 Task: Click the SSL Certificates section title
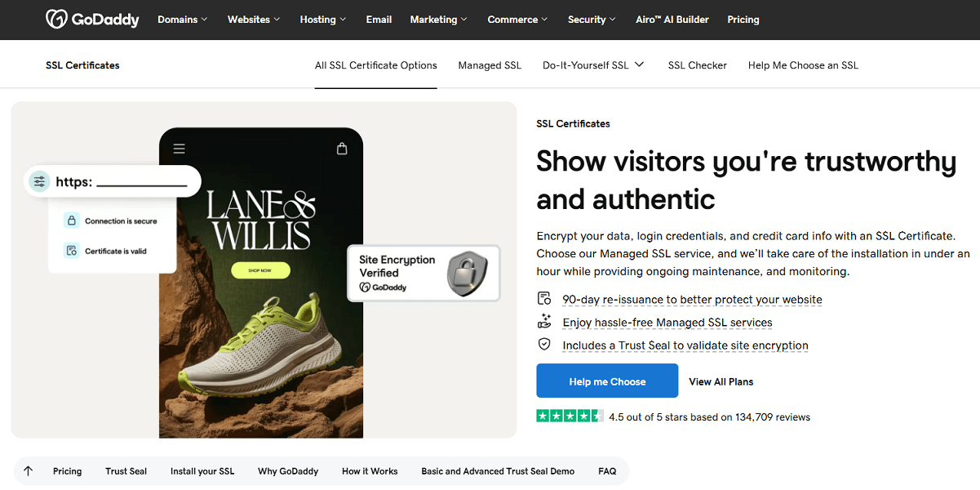coord(82,65)
